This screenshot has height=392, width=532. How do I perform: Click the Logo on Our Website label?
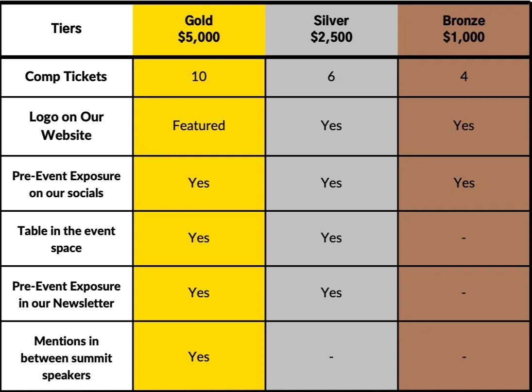click(67, 126)
